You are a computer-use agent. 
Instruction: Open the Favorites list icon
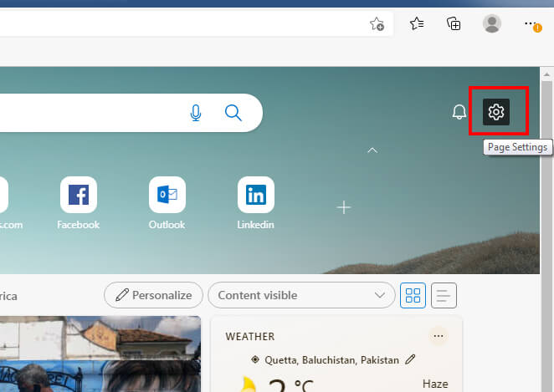417,24
